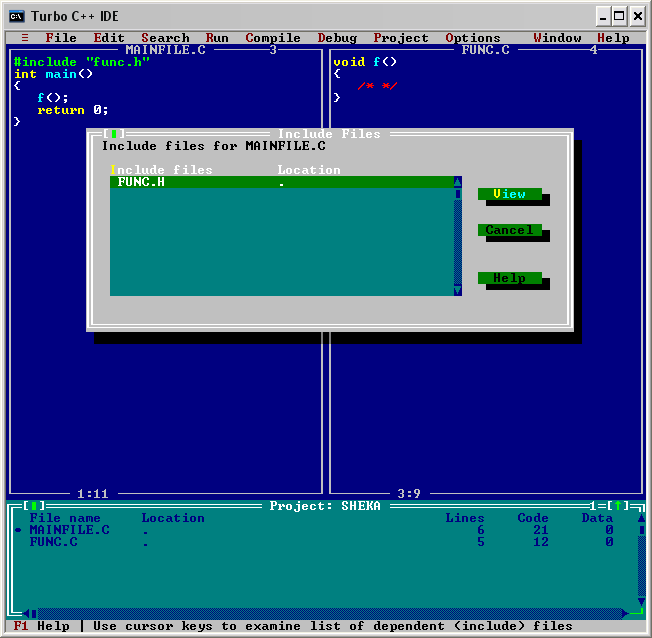The image size is (652, 638).
Task: Click the Project window scroll-left arrow
Action: tap(29, 613)
